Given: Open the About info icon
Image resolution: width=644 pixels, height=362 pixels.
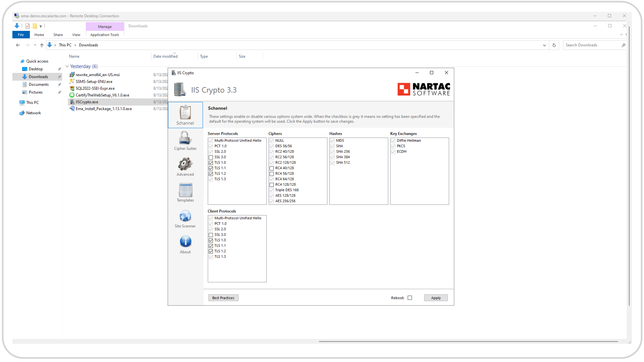Looking at the screenshot, I should pos(185,242).
